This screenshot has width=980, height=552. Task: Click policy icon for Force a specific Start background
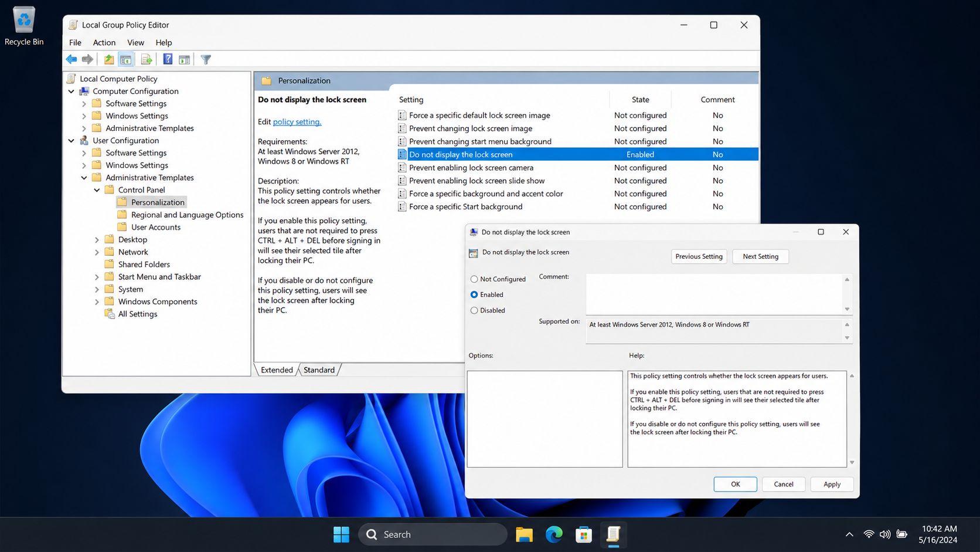coord(402,206)
